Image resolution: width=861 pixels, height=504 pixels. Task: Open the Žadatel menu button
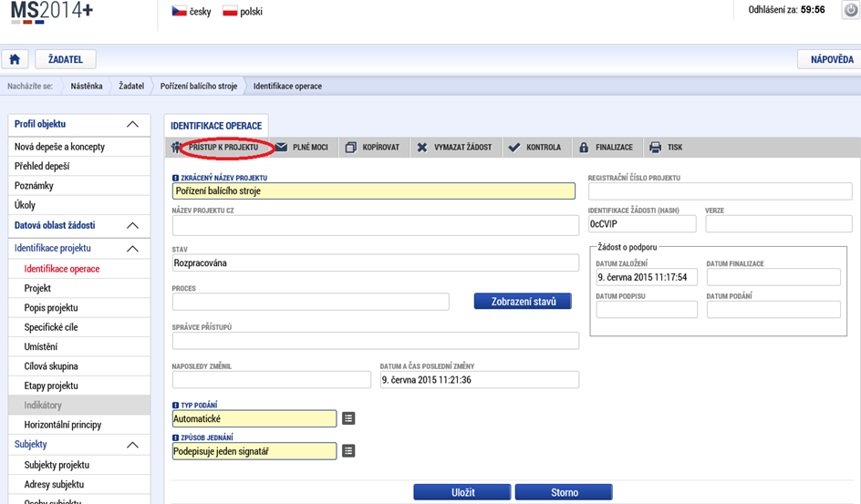click(66, 59)
